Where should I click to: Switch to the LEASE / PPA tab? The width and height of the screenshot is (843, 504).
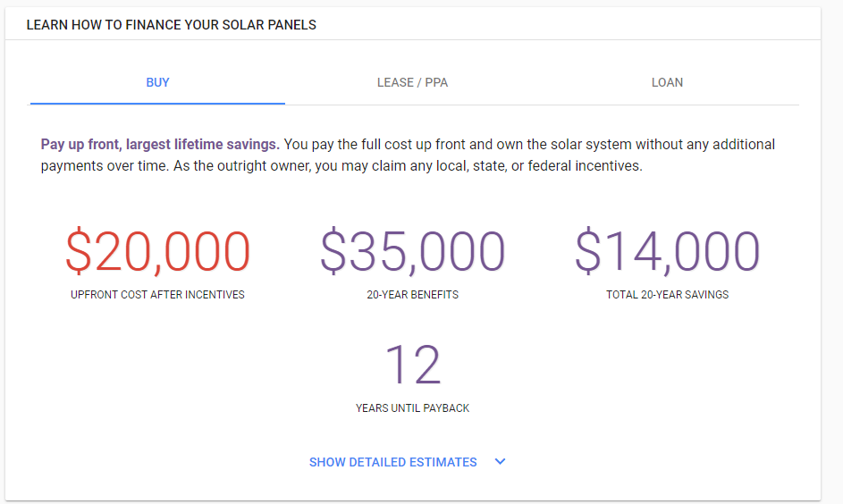click(412, 83)
